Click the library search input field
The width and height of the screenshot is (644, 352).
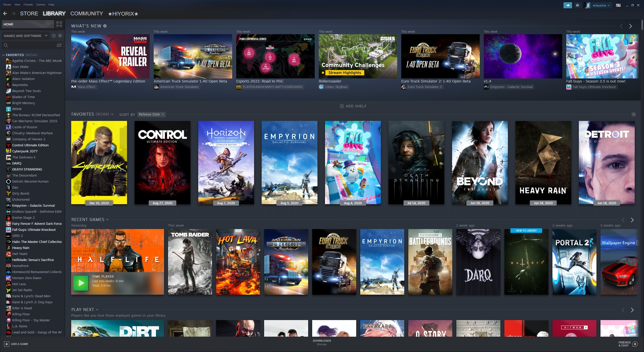pos(32,46)
